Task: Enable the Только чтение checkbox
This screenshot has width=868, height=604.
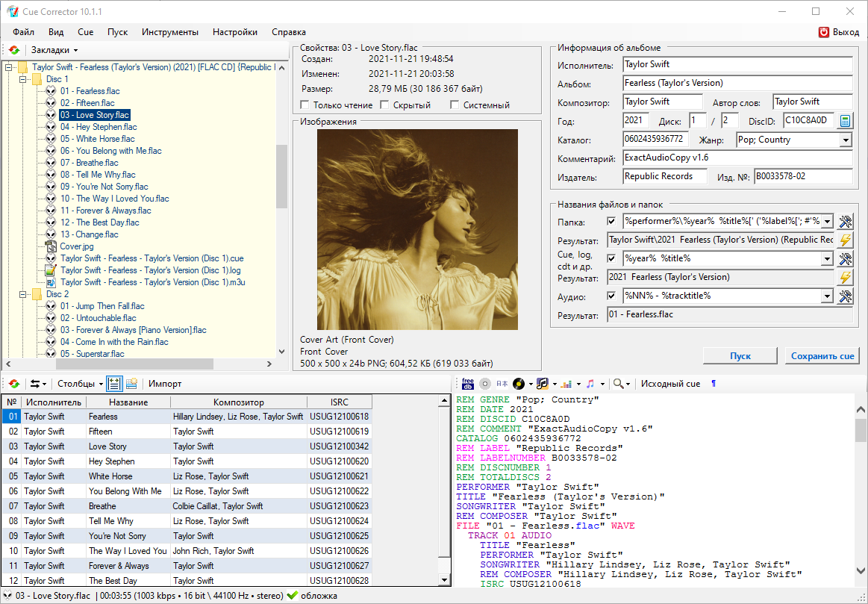Action: 305,105
